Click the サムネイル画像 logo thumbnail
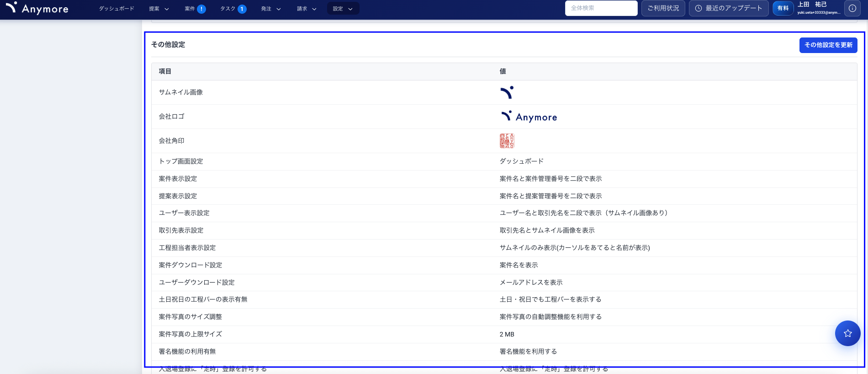The height and width of the screenshot is (374, 868). tap(507, 92)
